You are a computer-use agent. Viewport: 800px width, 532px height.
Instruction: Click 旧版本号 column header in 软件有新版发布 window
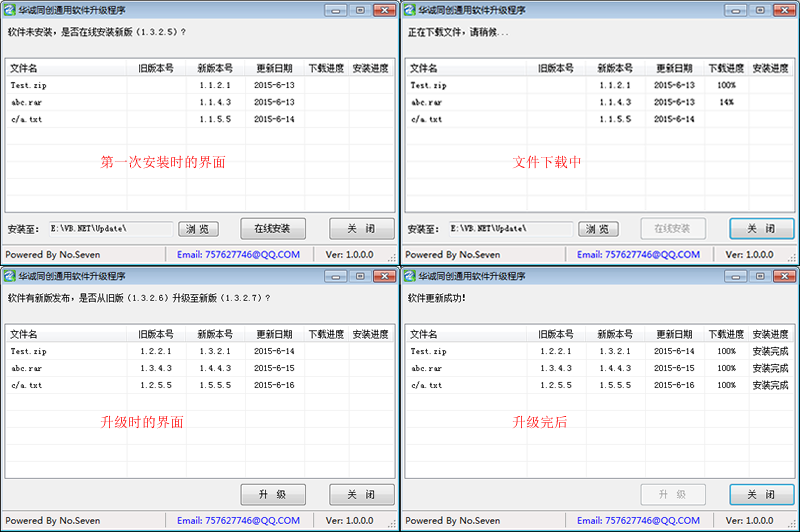click(156, 334)
